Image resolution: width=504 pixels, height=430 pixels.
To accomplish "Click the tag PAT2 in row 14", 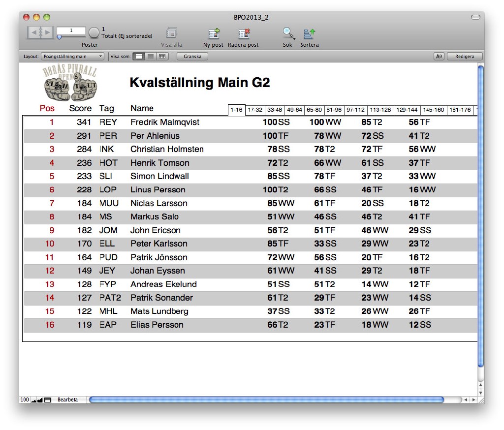I will tap(110, 298).
